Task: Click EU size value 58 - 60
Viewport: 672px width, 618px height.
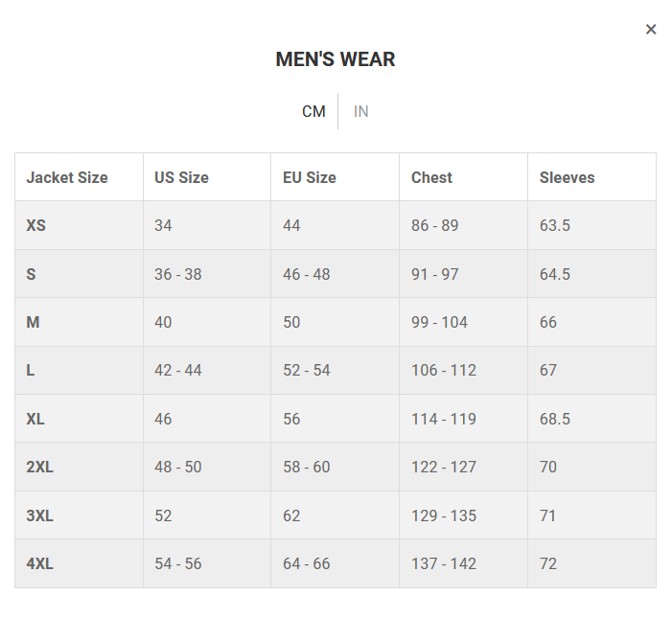Action: click(306, 467)
